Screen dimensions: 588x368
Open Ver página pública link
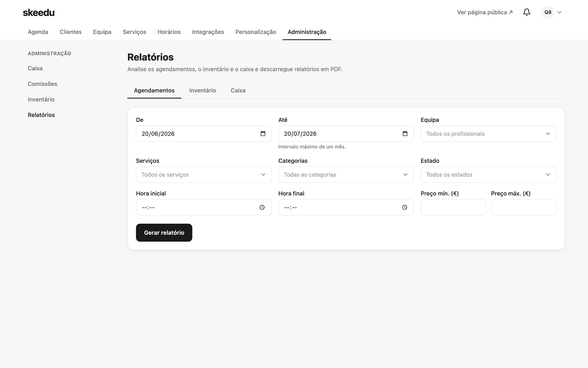485,12
